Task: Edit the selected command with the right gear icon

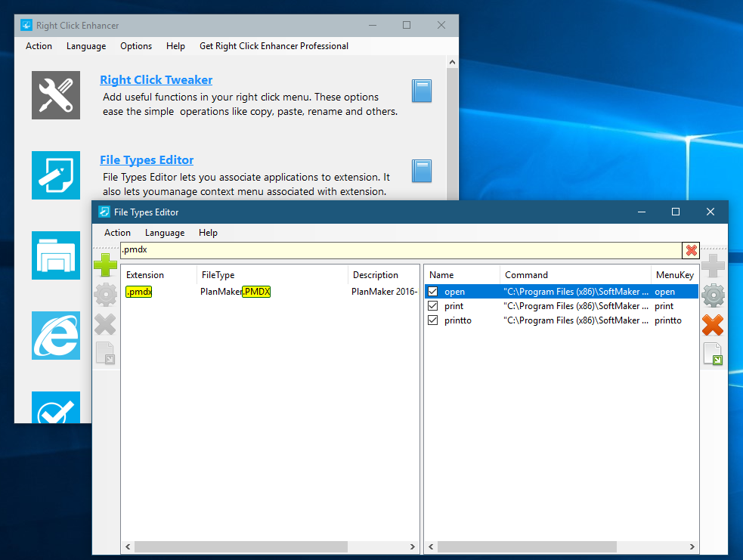Action: point(714,295)
